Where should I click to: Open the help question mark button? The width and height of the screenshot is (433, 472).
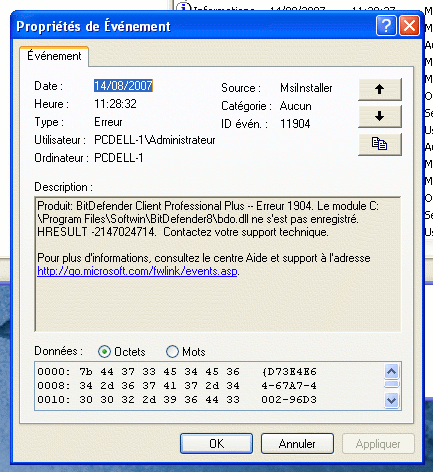point(386,25)
